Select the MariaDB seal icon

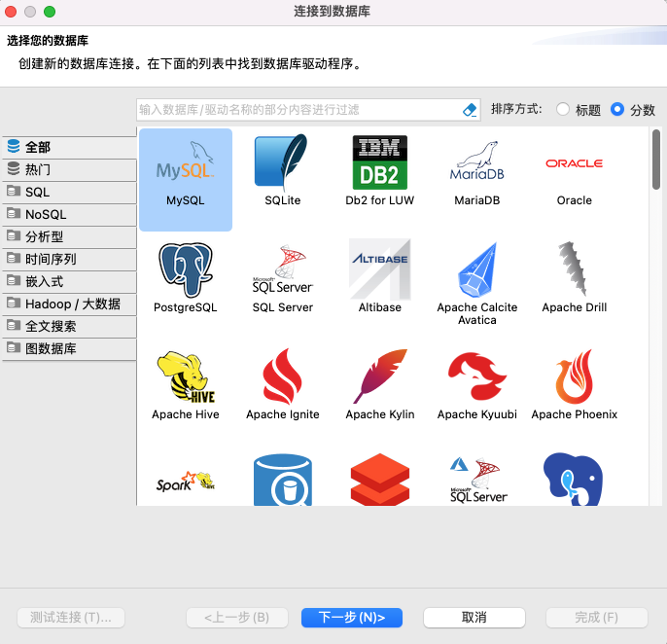pyautogui.click(x=476, y=162)
